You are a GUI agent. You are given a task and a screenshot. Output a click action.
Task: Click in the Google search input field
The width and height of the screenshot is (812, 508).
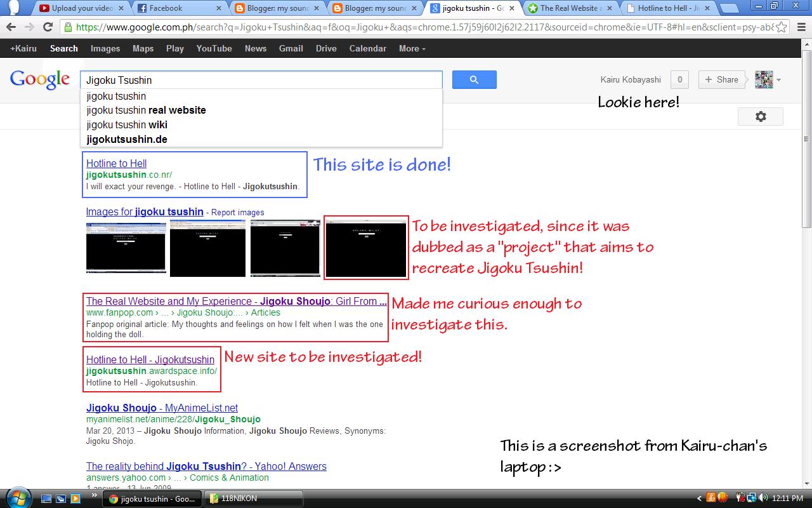click(x=261, y=80)
